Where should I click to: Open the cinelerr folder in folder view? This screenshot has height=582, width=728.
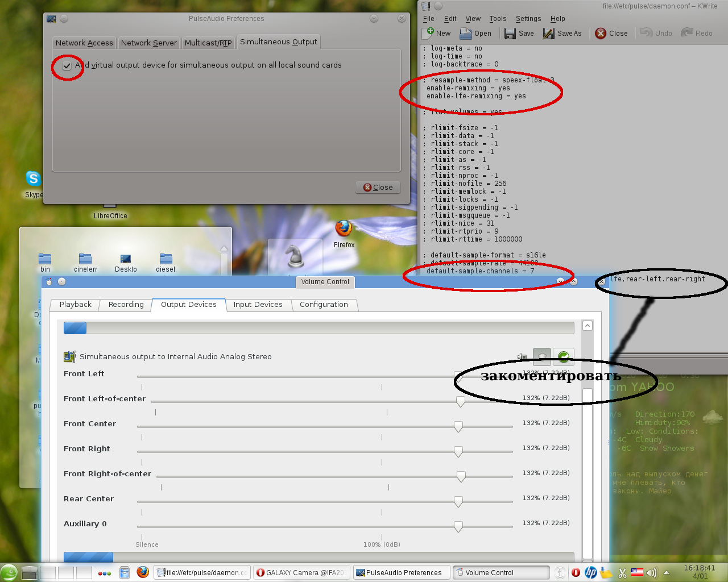tap(85, 263)
